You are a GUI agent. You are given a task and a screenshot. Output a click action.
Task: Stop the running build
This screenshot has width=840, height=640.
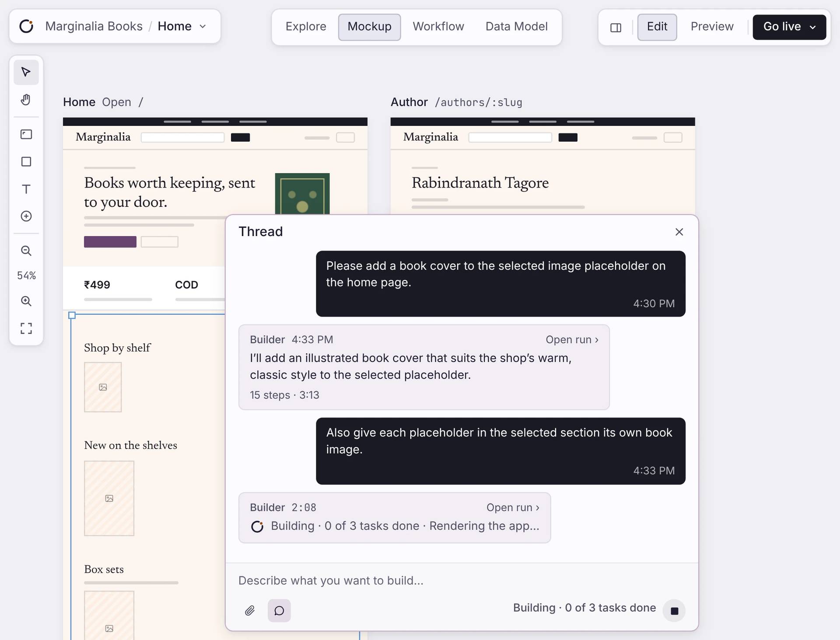(x=674, y=611)
